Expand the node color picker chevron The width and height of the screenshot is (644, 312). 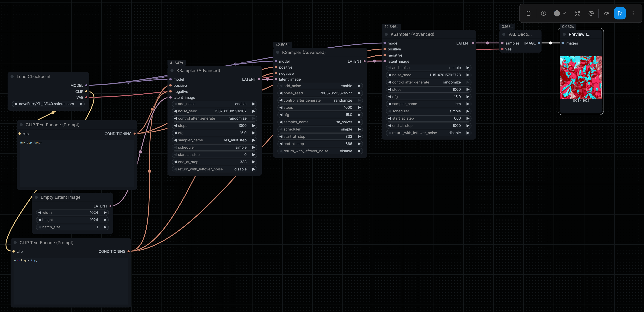pyautogui.click(x=564, y=13)
